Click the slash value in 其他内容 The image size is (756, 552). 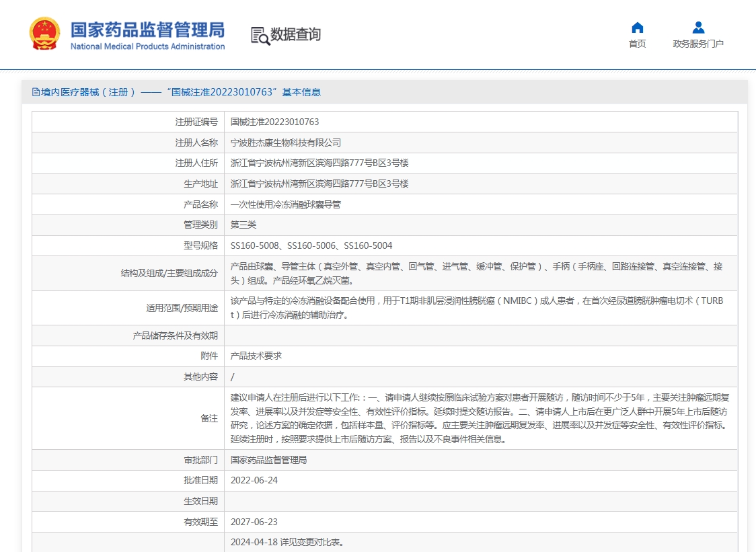tap(233, 377)
